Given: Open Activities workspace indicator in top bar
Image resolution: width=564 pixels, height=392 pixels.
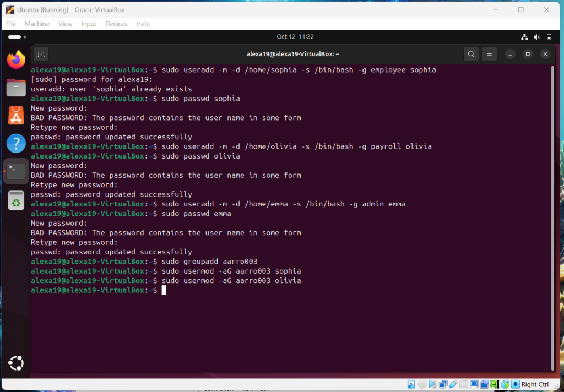Looking at the screenshot, I should (x=14, y=37).
